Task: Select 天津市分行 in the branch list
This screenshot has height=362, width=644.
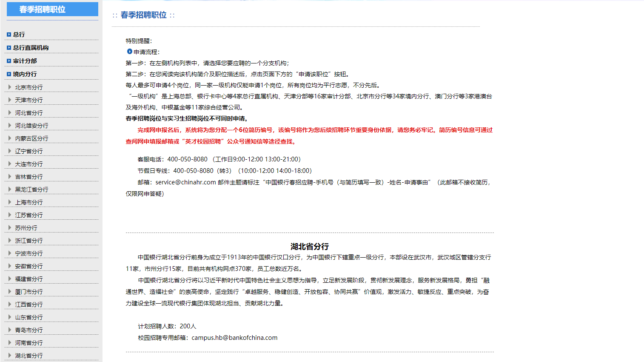Action: 29,100
